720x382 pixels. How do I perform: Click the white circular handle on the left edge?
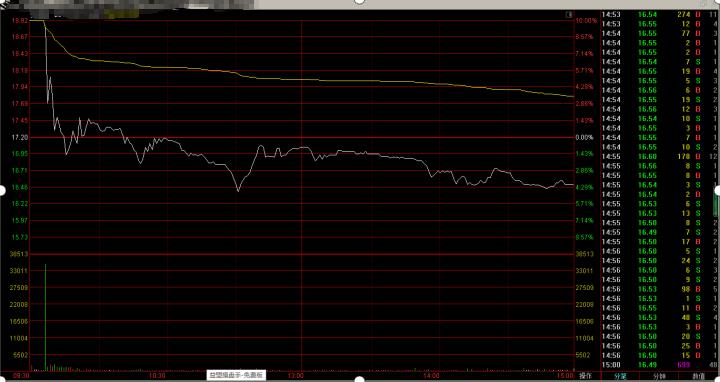coord(2,190)
